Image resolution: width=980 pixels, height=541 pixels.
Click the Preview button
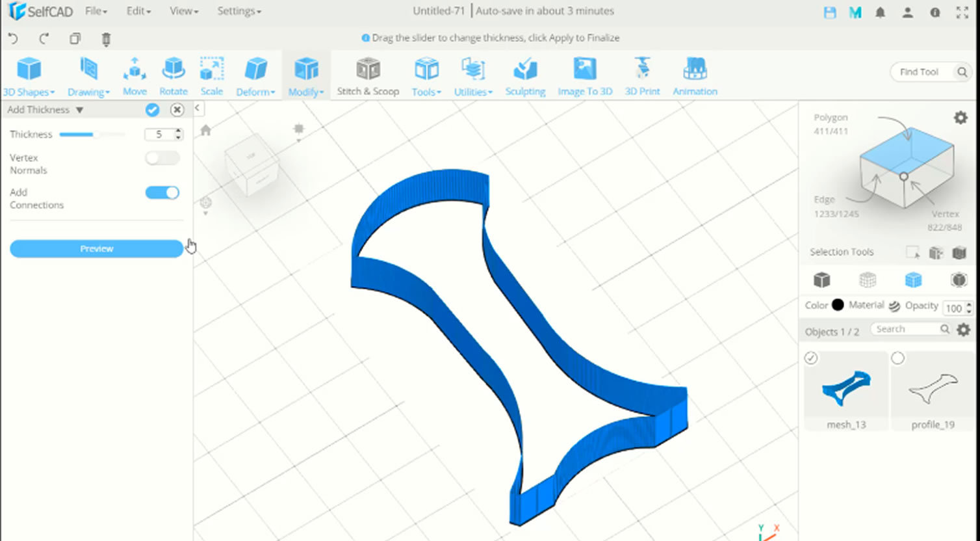click(x=97, y=248)
